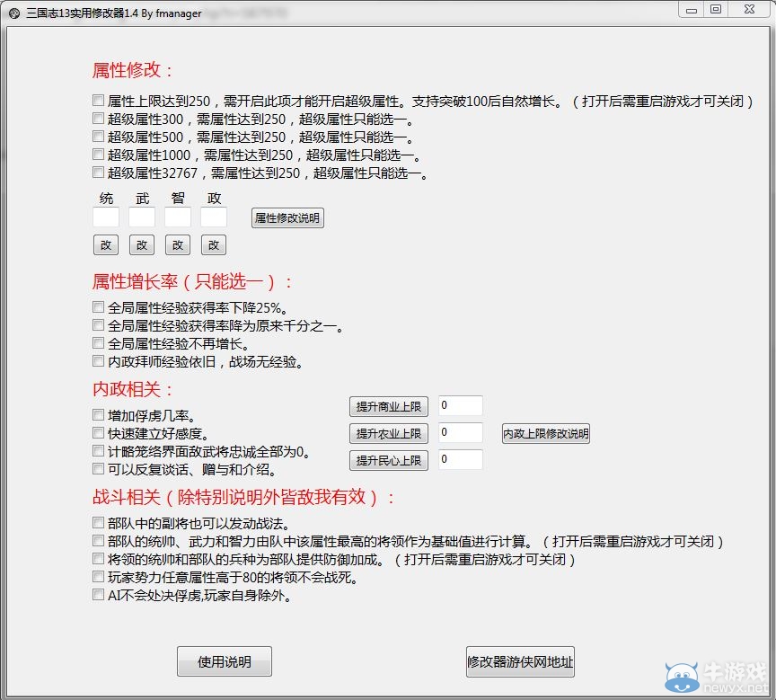Click the 商业上限 value field
This screenshot has height=700, width=776.
(460, 405)
